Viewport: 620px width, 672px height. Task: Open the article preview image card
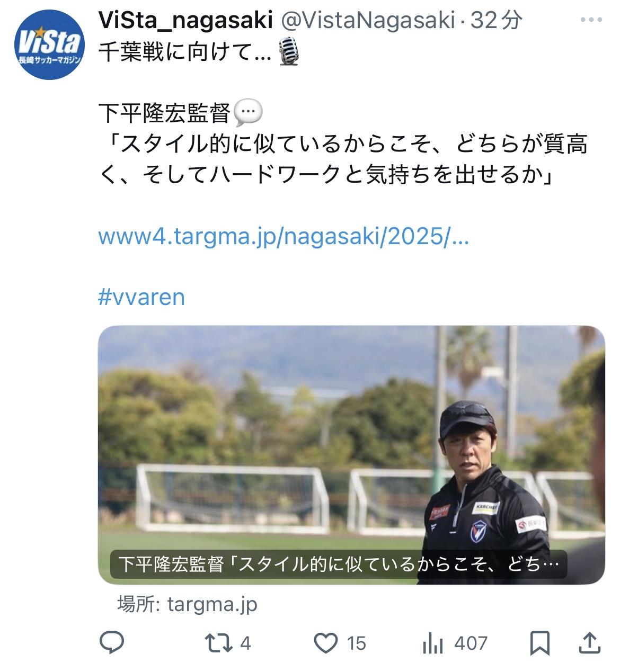[351, 455]
